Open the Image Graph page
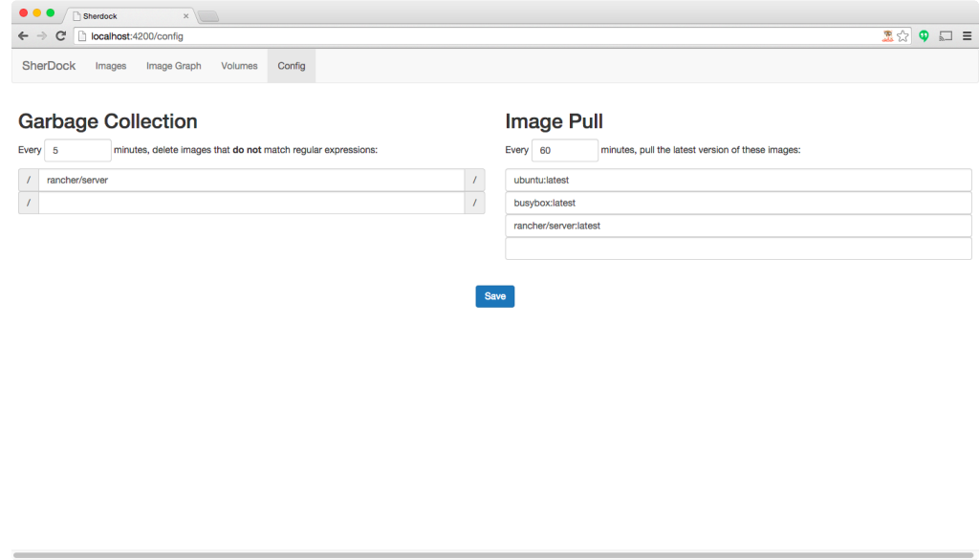The image size is (979, 560). tap(173, 66)
